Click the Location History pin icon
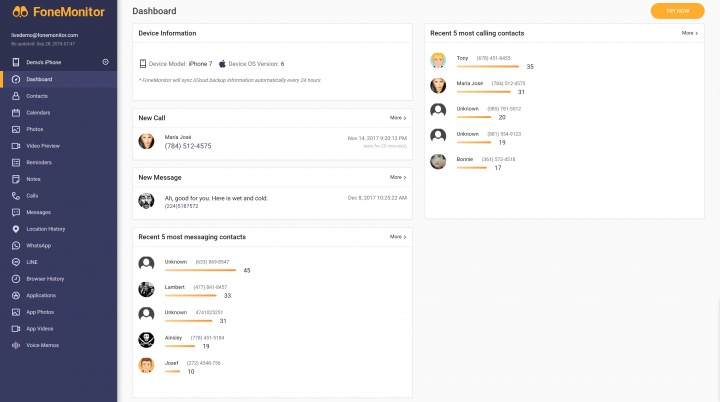Screen dimensions: 720x402 [x=16, y=229]
